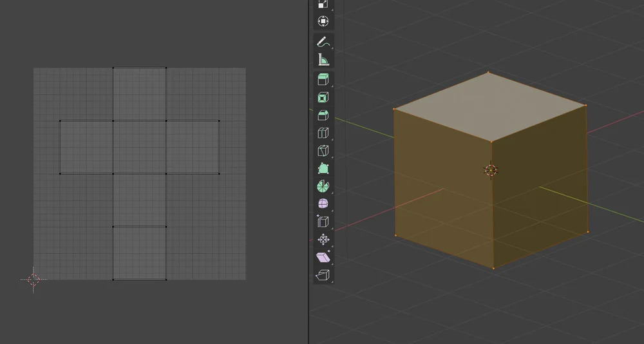Pick the Bevel tool
The width and height of the screenshot is (644, 344).
pos(323,115)
